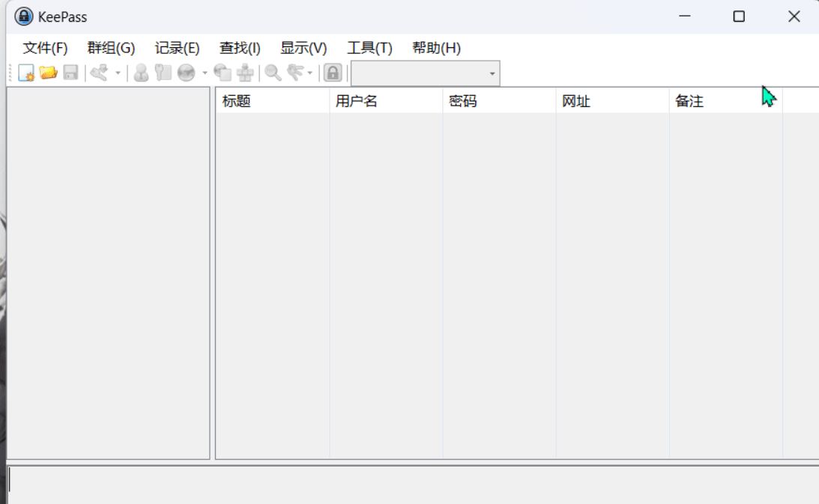Open the 文件(F) menu

45,48
